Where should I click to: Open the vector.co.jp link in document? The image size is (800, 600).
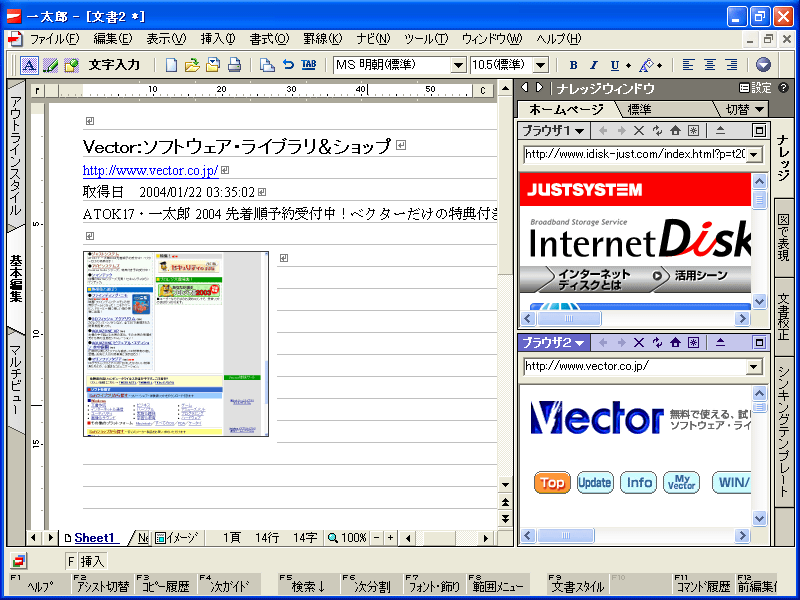click(151, 170)
